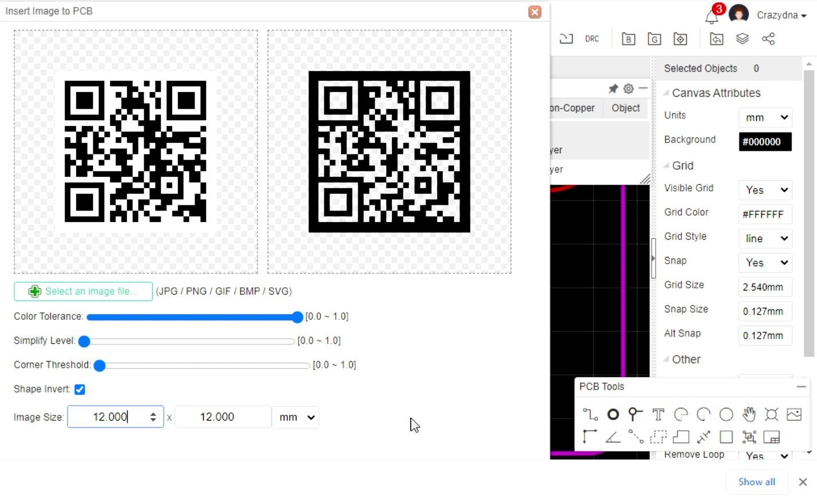Click the share icon in the toolbar
Image resolution: width=817 pixels, height=504 pixels.
(x=768, y=38)
